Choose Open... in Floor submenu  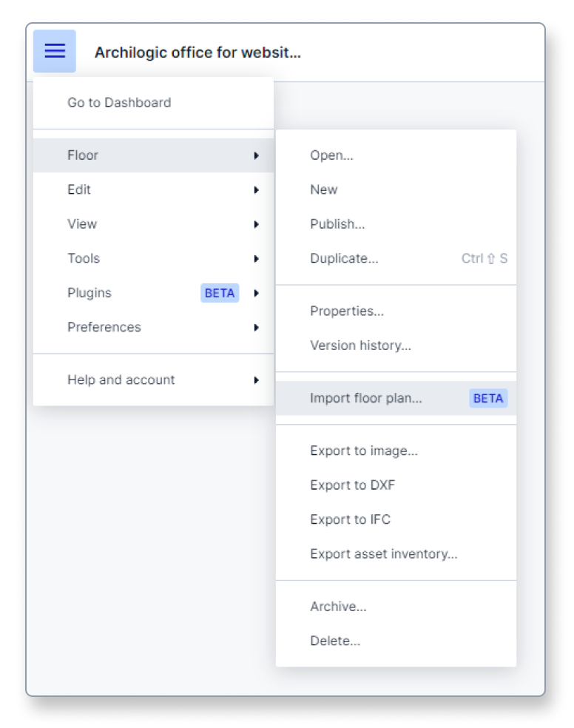[x=331, y=155]
